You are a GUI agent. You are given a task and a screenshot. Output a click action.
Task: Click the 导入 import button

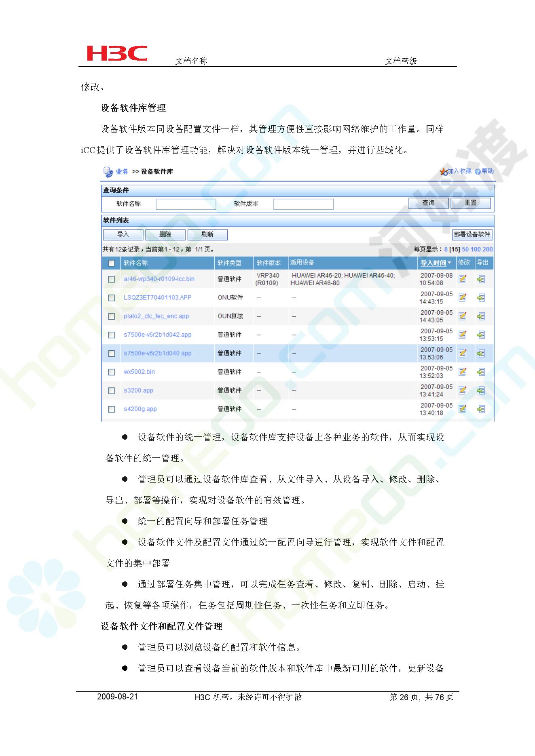[x=123, y=235]
